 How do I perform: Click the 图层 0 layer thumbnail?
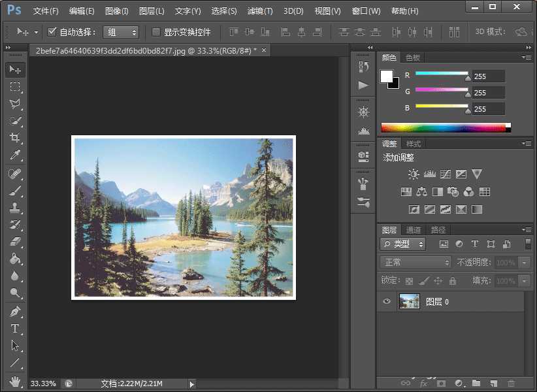pos(409,301)
